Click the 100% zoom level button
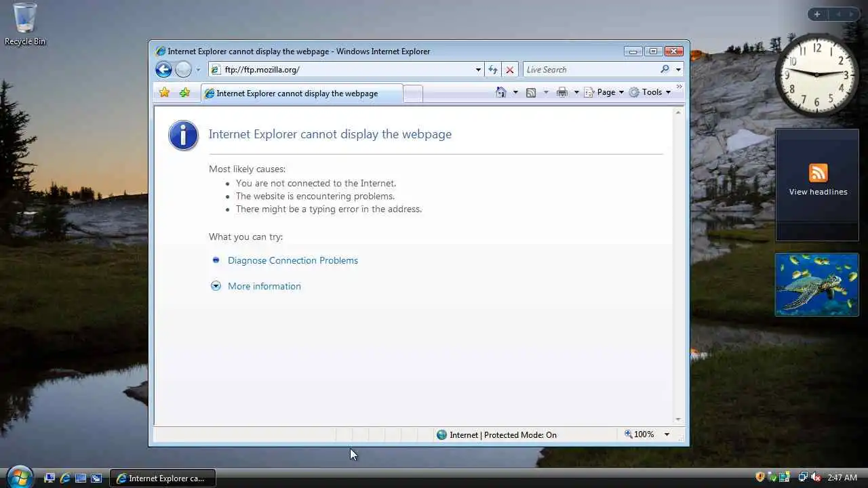The width and height of the screenshot is (868, 488). coord(639,434)
